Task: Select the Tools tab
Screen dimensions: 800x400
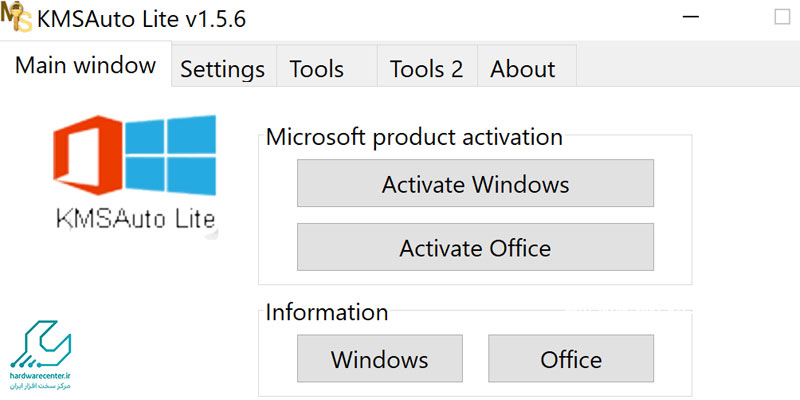Action: pos(317,69)
